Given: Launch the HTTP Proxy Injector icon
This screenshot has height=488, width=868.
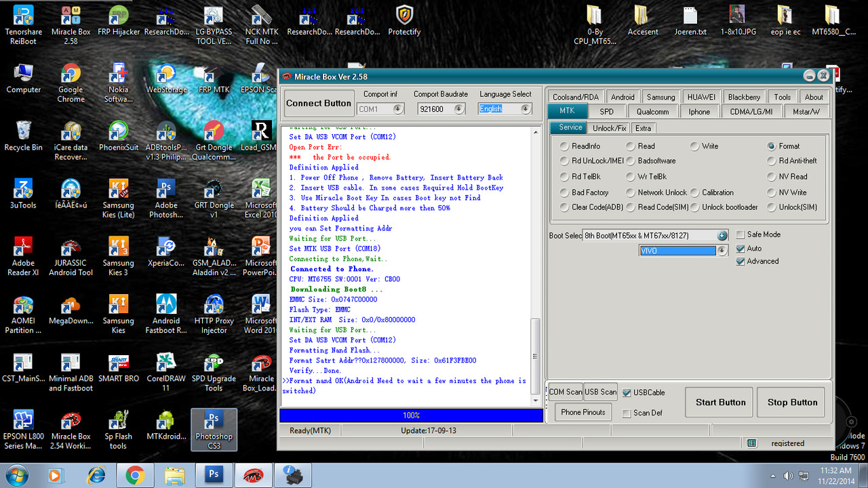Looking at the screenshot, I should coord(214,314).
